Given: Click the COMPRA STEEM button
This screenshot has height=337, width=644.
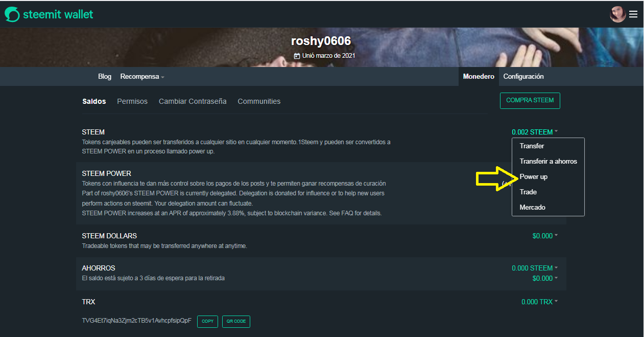Looking at the screenshot, I should 530,101.
